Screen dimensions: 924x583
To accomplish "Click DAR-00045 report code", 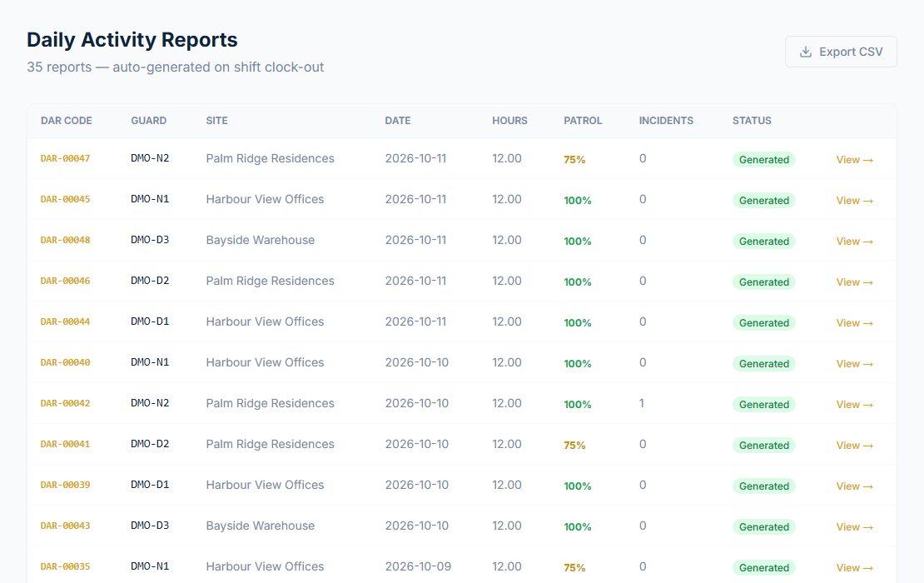I will (66, 199).
